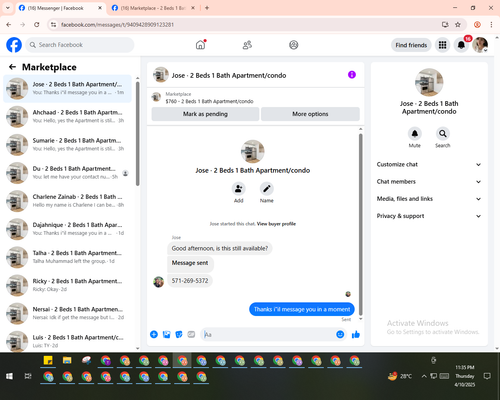Open the purple conversation info icon
The height and width of the screenshot is (400, 500).
[x=352, y=75]
